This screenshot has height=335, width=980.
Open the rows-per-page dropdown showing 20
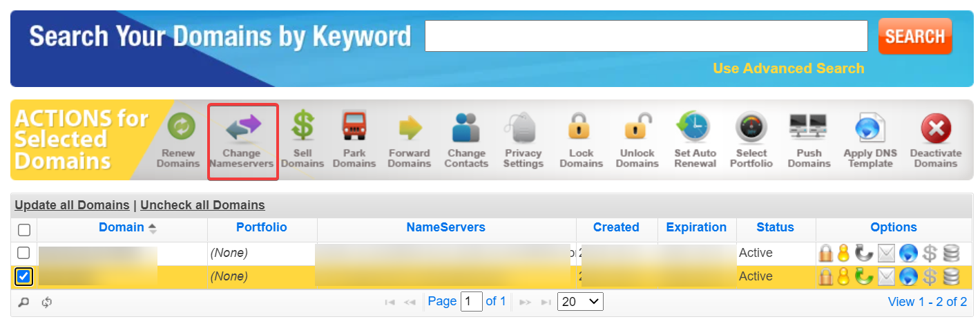click(580, 302)
